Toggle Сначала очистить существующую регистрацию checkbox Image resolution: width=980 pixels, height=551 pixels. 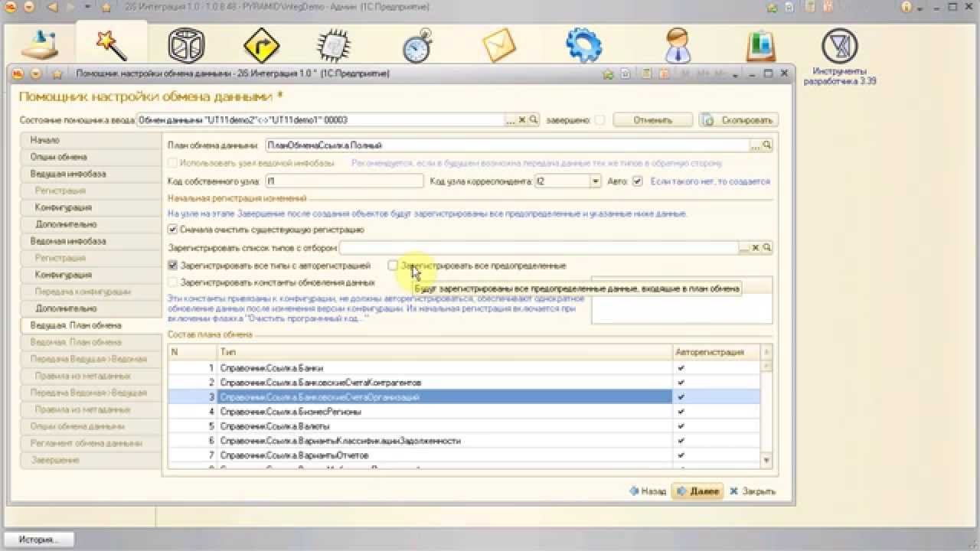click(x=173, y=230)
